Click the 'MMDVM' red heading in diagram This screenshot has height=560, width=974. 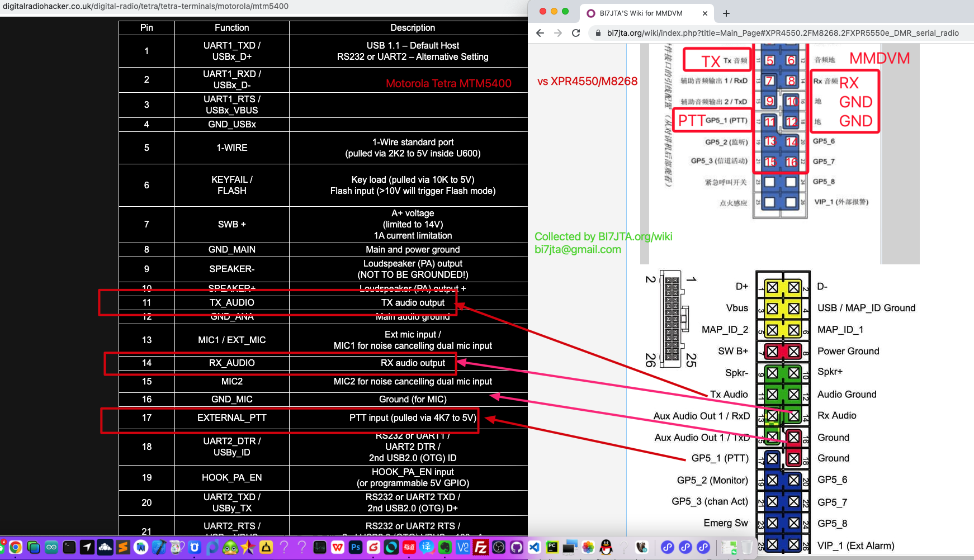pyautogui.click(x=880, y=58)
